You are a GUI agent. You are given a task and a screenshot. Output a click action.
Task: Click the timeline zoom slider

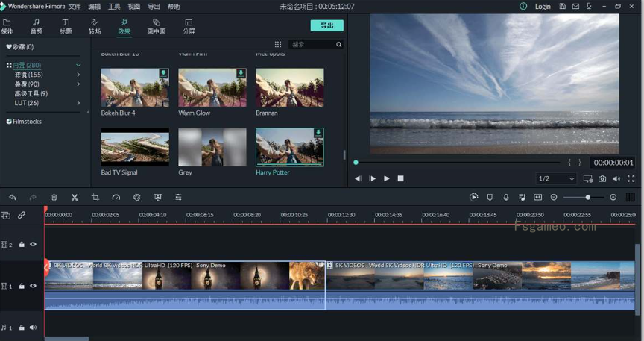click(583, 198)
